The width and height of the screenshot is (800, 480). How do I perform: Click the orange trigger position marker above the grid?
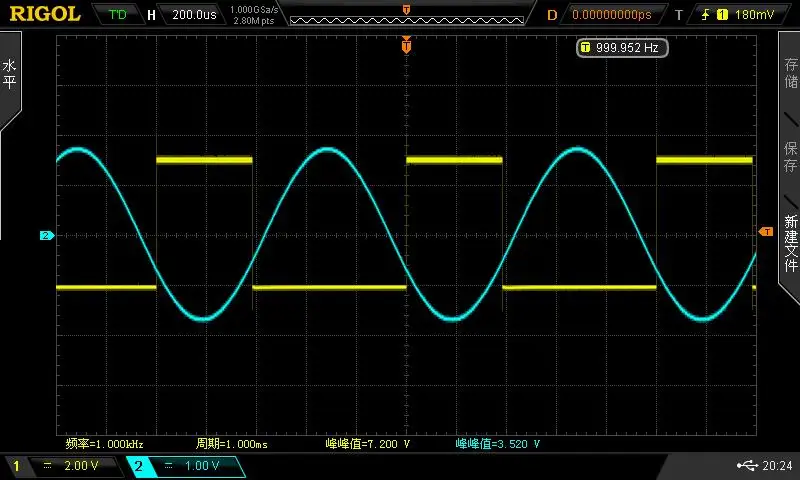406,45
